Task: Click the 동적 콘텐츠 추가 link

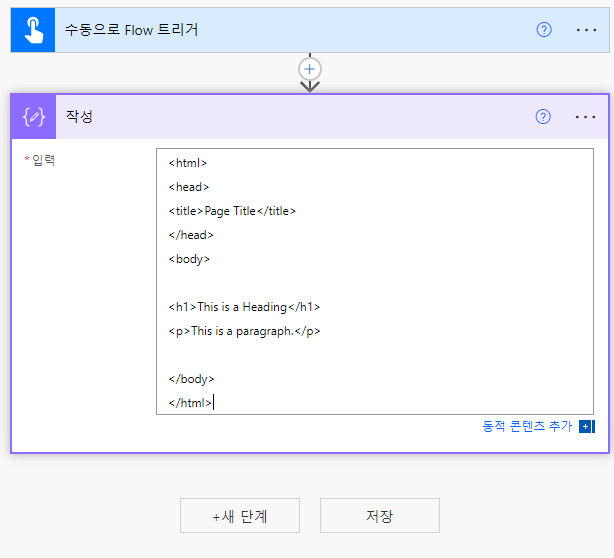Action: (x=527, y=426)
